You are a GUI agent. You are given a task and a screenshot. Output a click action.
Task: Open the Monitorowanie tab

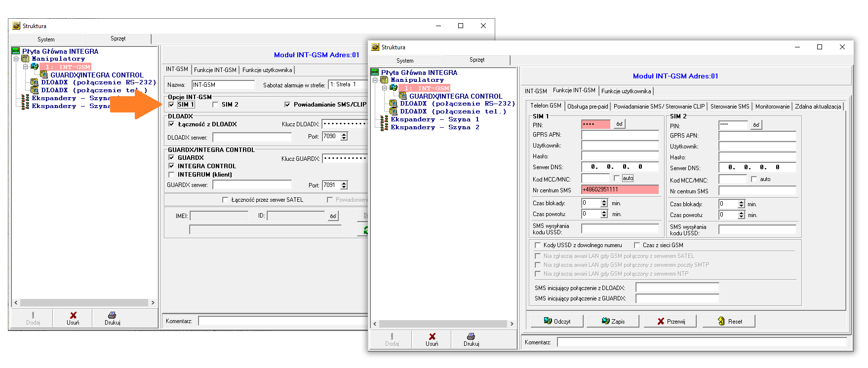pyautogui.click(x=772, y=107)
